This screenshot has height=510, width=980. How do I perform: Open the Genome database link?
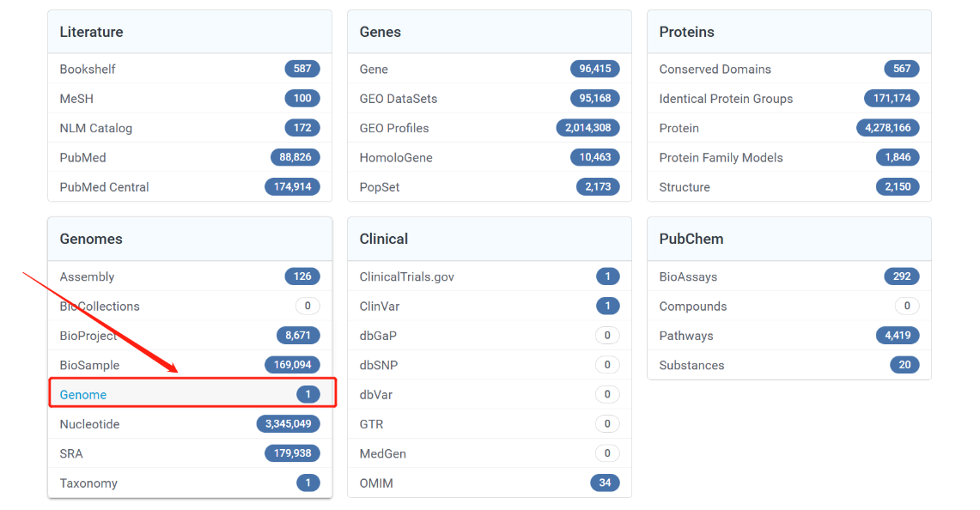(x=83, y=395)
